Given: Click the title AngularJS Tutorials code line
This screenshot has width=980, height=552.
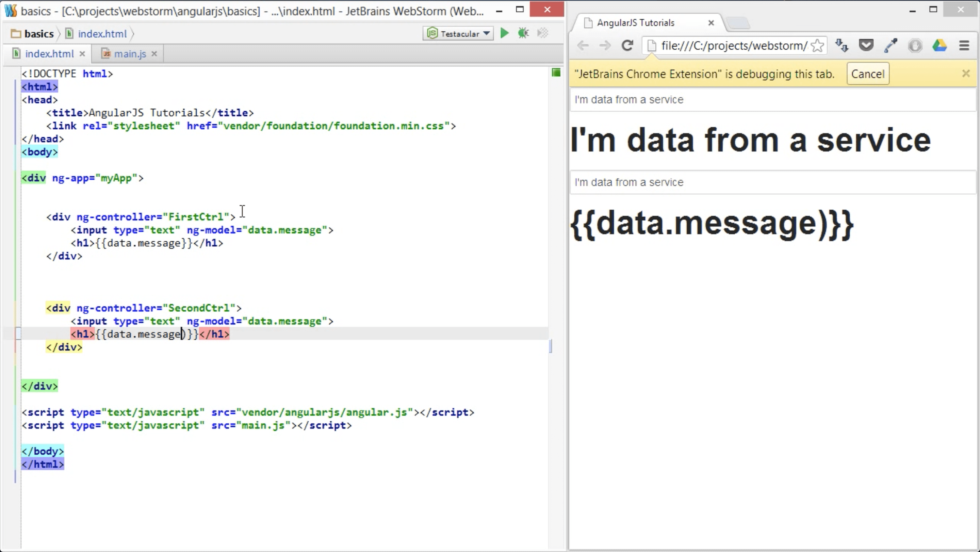Looking at the screenshot, I should click(150, 113).
